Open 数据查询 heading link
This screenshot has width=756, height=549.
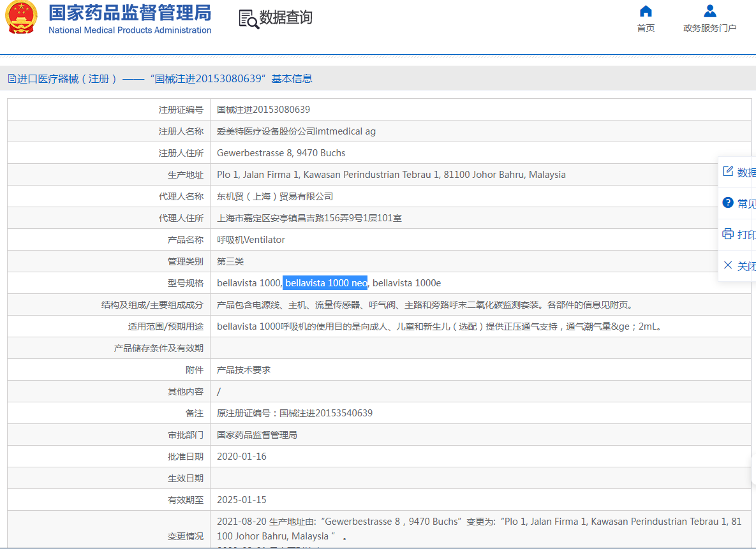[x=286, y=17]
